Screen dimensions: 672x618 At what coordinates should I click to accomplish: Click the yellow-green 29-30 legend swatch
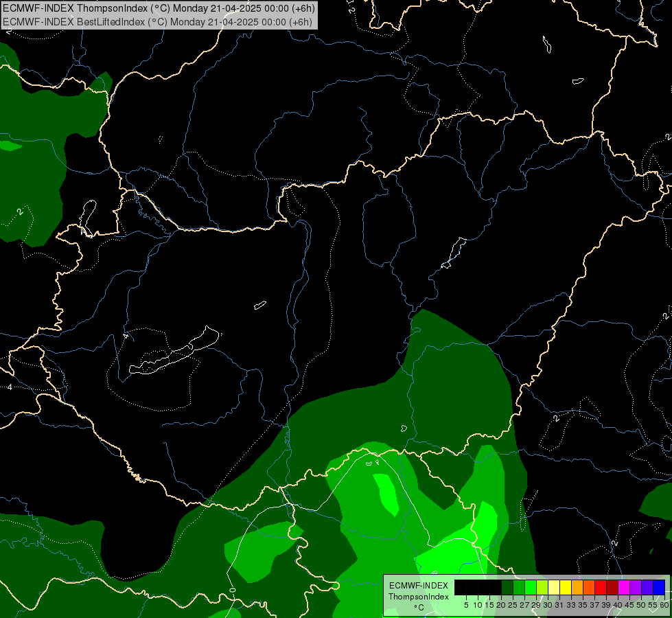click(542, 587)
